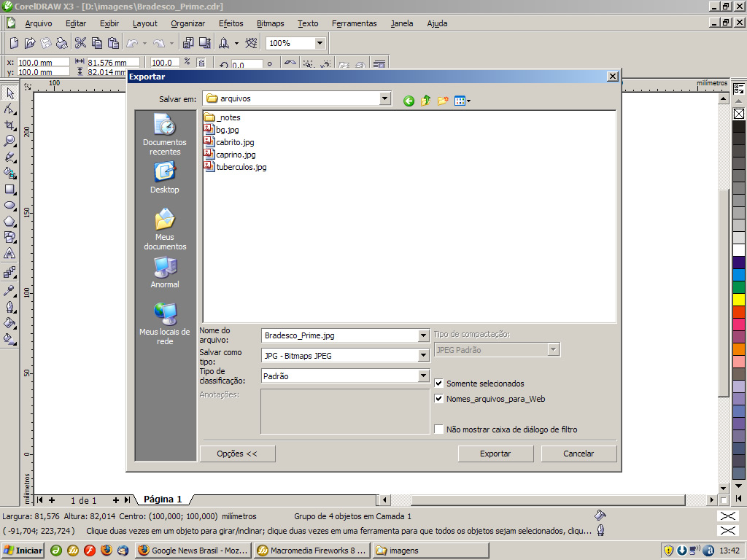Image resolution: width=747 pixels, height=560 pixels.
Task: Switch to Macromedia Fireworks 8 taskbar button
Action: [312, 551]
